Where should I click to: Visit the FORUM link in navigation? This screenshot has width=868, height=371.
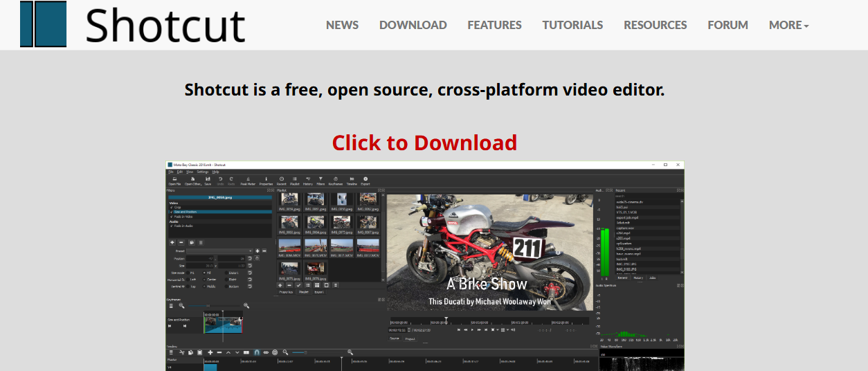pyautogui.click(x=727, y=25)
